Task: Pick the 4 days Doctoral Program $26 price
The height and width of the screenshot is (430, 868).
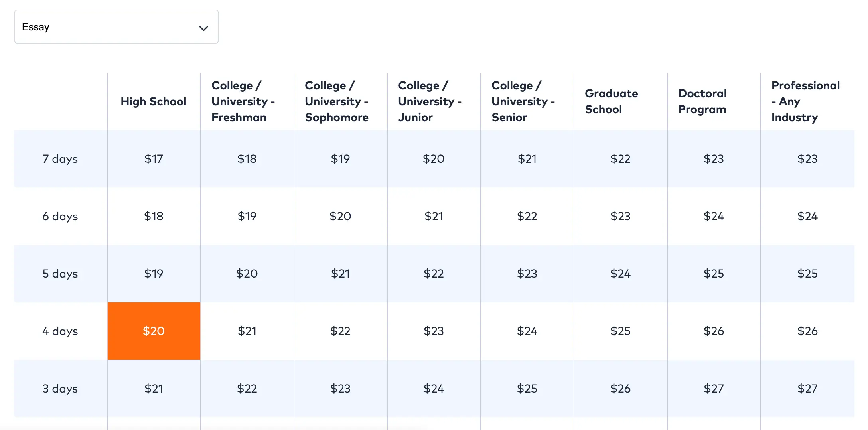Action: [714, 331]
